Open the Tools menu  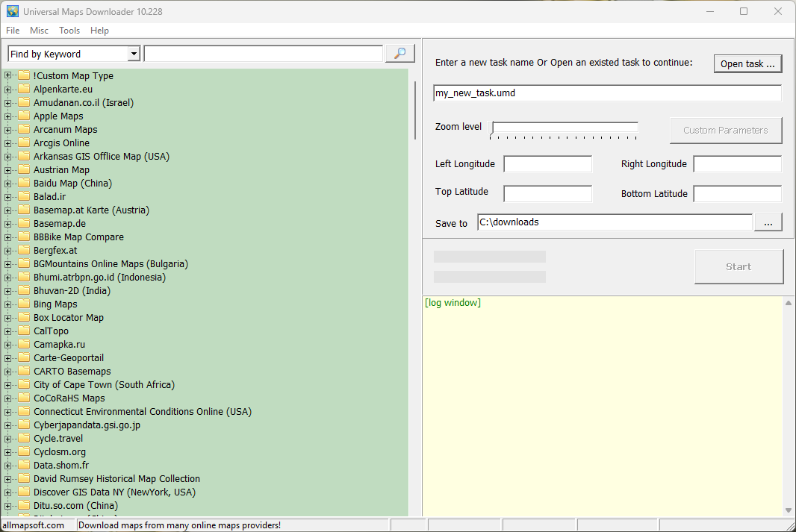pyautogui.click(x=69, y=31)
